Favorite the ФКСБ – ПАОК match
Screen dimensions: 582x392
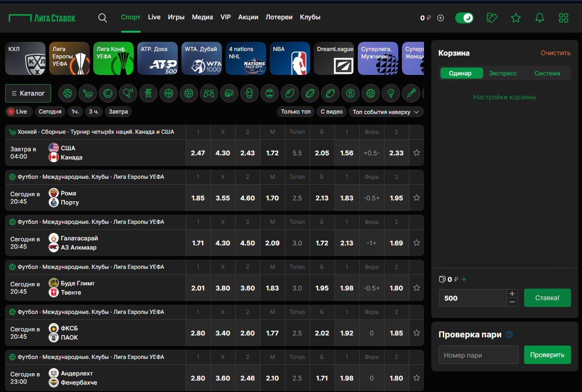(417, 333)
